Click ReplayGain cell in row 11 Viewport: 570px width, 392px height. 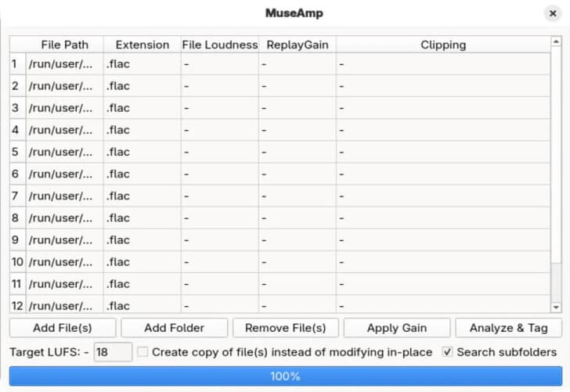[x=298, y=284]
